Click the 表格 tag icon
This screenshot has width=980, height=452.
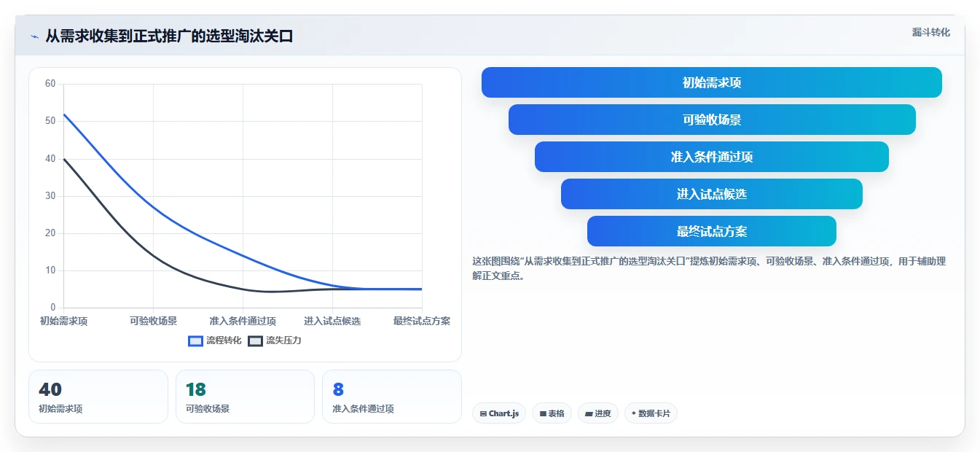coord(543,414)
